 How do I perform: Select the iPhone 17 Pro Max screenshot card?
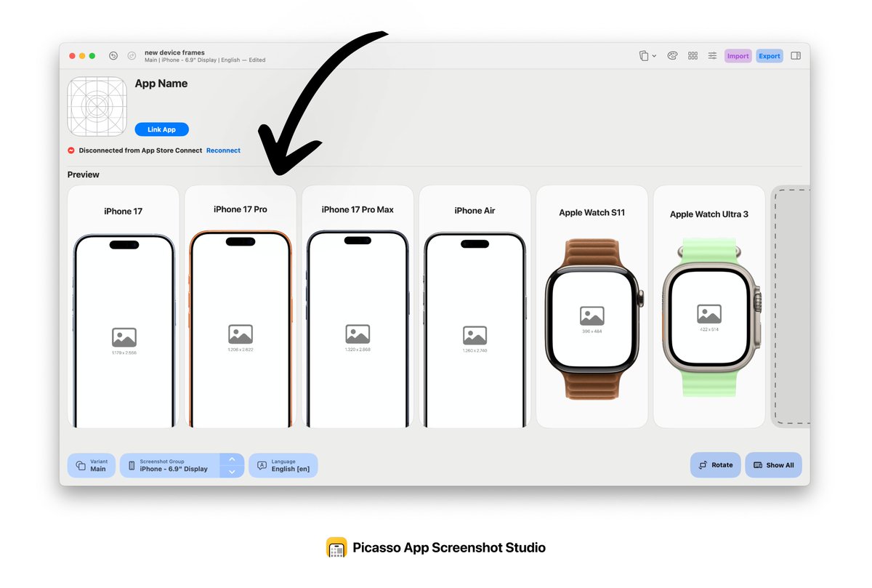click(x=358, y=306)
